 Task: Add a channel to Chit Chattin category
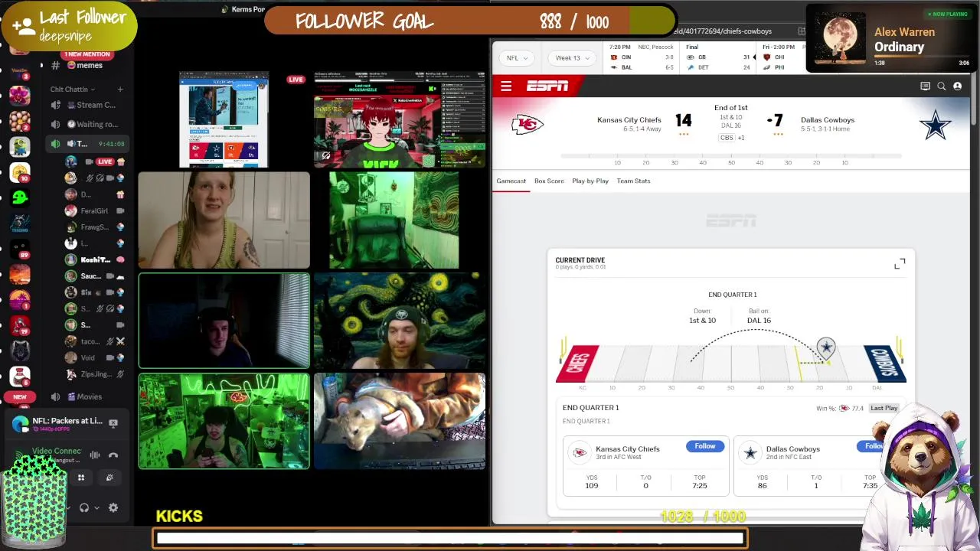point(120,90)
